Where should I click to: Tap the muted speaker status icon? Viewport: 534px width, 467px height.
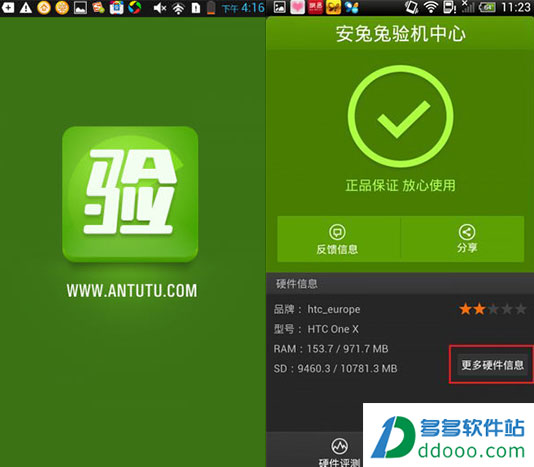(x=159, y=8)
